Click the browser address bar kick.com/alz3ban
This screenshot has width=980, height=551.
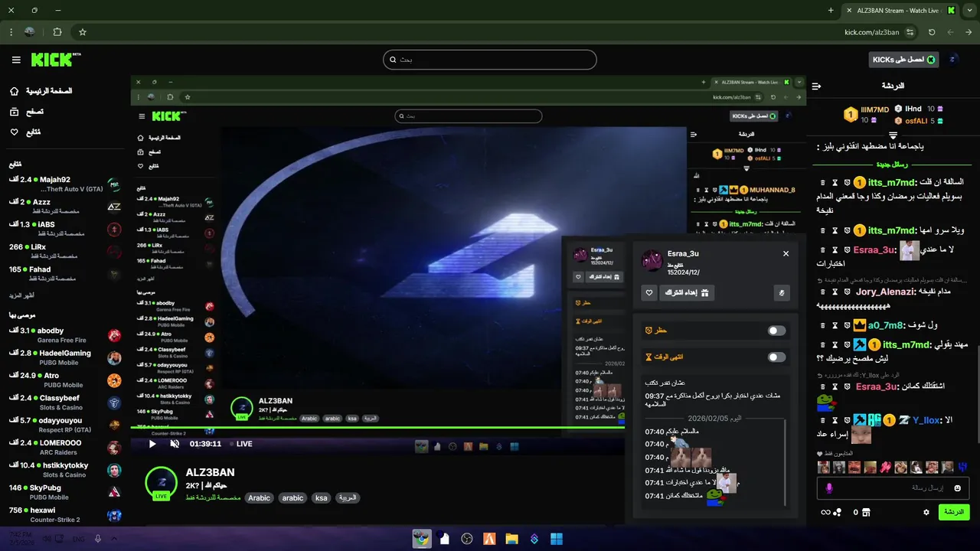click(872, 32)
